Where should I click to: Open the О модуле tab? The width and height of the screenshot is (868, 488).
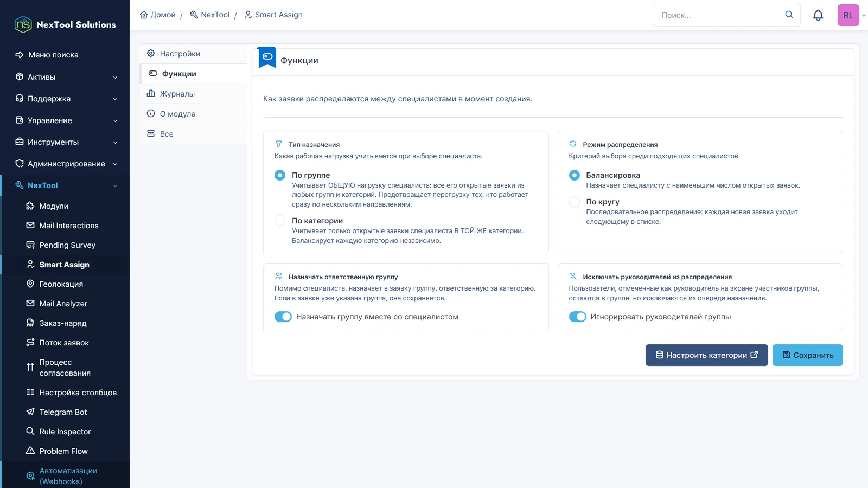click(194, 114)
